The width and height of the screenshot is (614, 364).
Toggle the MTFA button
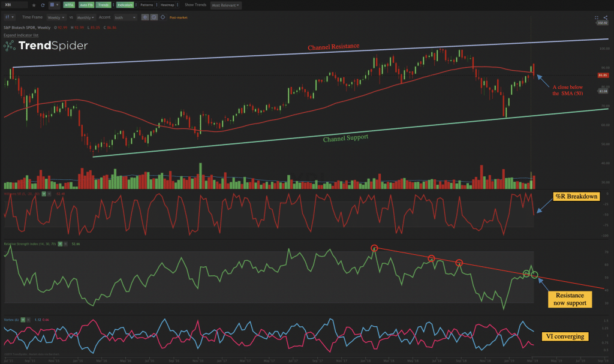pyautogui.click(x=69, y=5)
